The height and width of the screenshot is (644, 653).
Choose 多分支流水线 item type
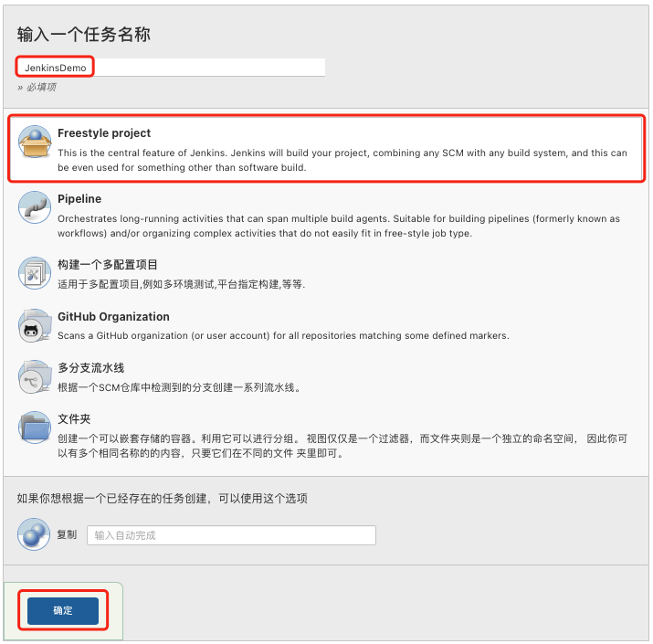[90, 368]
